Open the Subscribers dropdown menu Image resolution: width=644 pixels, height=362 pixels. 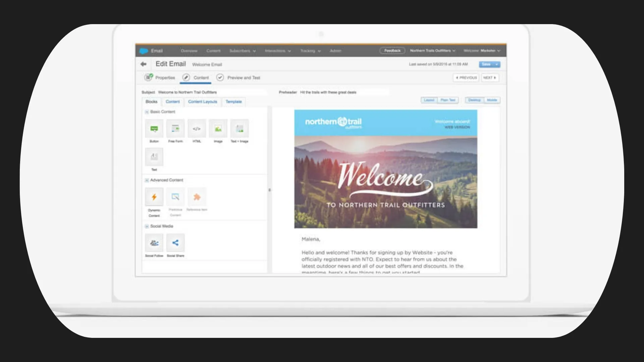tap(243, 51)
